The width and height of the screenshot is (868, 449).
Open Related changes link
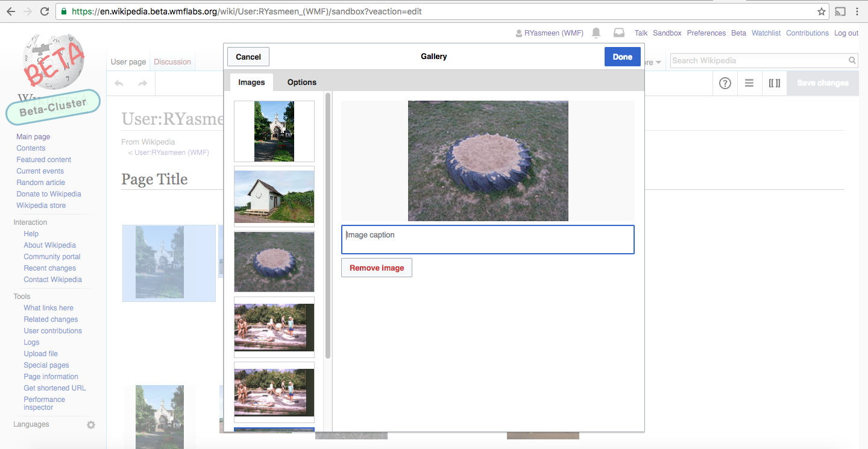(x=51, y=319)
